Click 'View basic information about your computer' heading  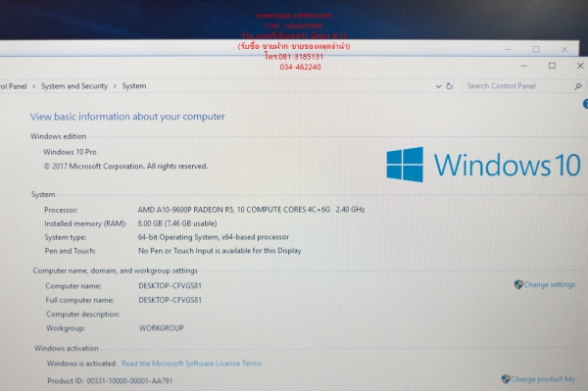[127, 117]
